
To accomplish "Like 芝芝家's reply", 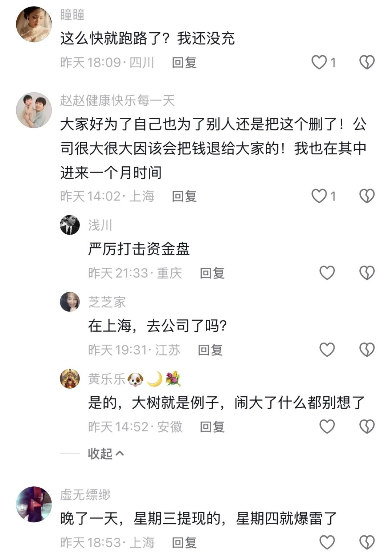I will (327, 350).
